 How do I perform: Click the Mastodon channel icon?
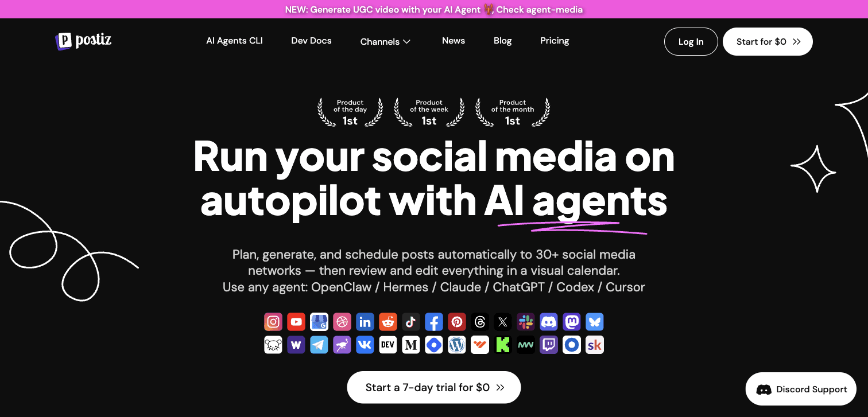point(572,322)
